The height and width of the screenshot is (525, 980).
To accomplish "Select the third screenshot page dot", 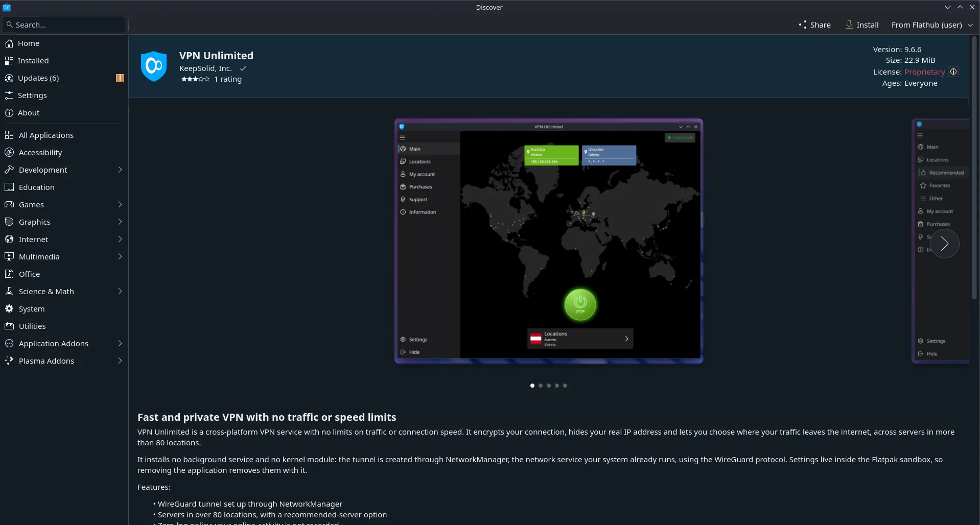I will (549, 386).
